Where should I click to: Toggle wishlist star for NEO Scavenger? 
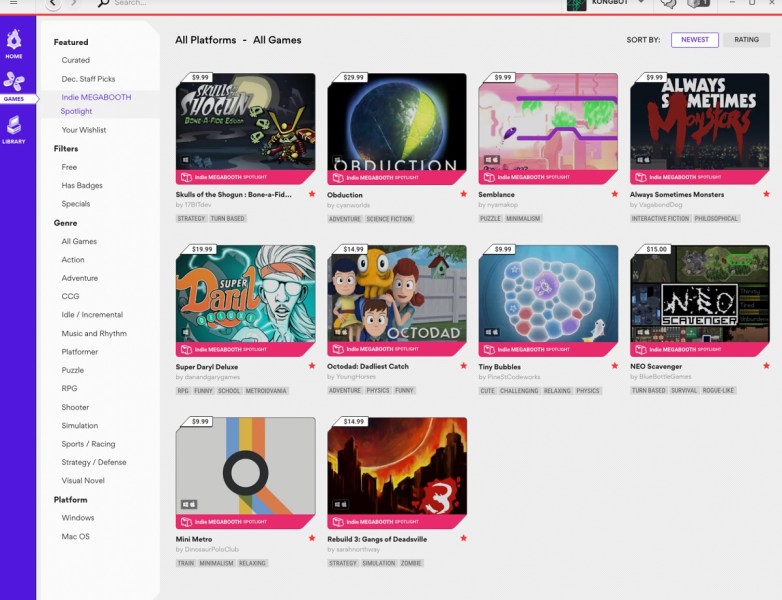tap(766, 366)
